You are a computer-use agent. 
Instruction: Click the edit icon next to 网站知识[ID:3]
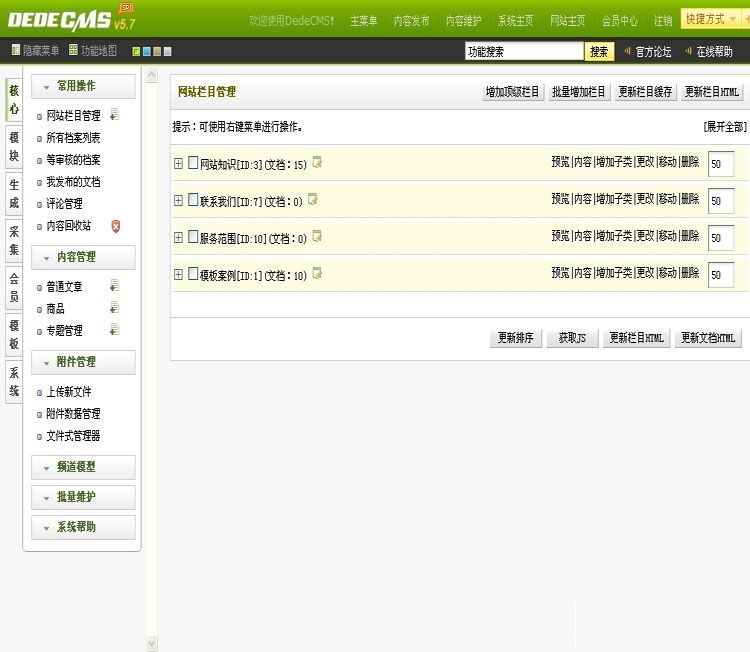(317, 162)
